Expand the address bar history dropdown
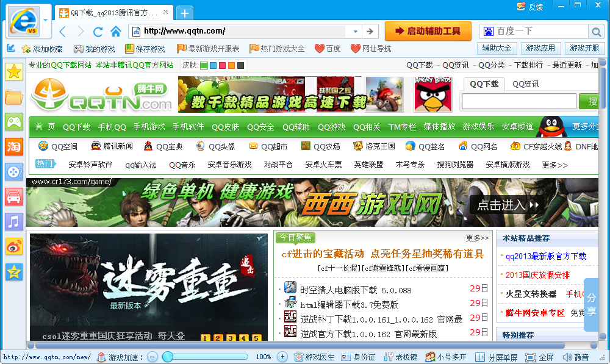 pos(355,31)
